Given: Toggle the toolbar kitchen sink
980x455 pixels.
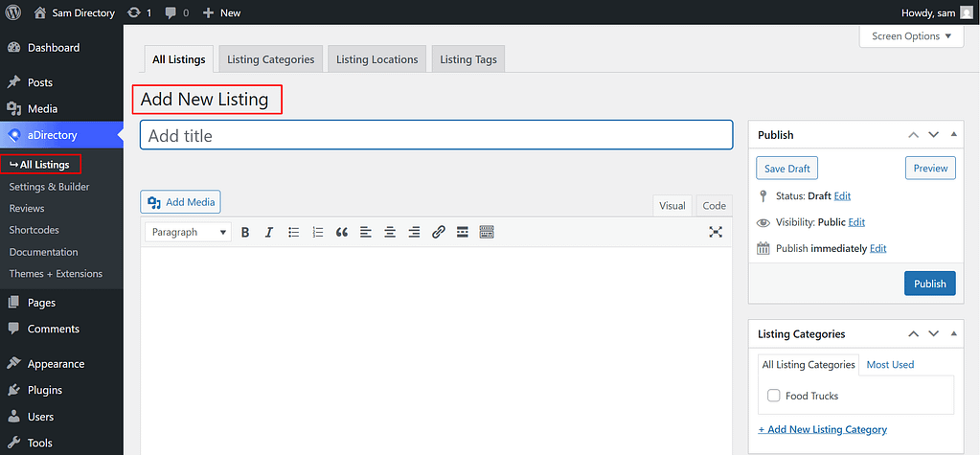Looking at the screenshot, I should pos(487,232).
